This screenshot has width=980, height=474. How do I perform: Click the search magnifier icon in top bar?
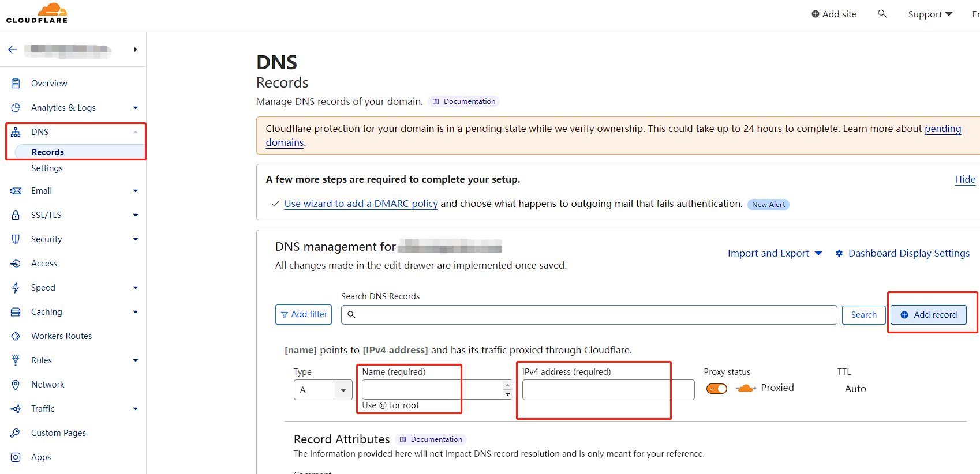882,13
